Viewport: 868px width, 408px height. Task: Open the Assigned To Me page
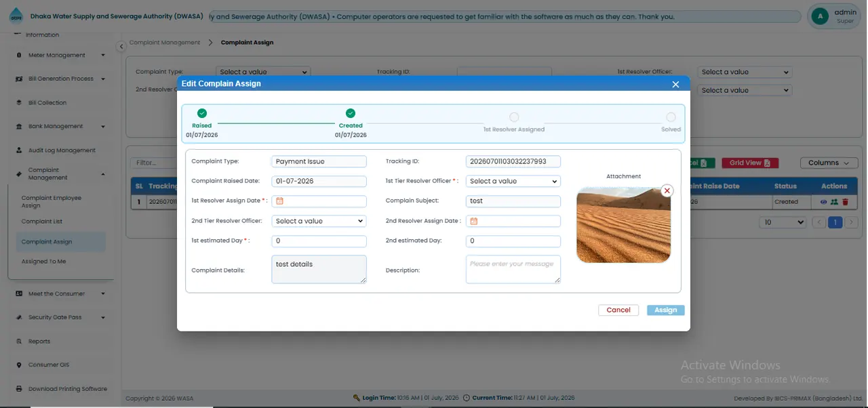(x=43, y=262)
